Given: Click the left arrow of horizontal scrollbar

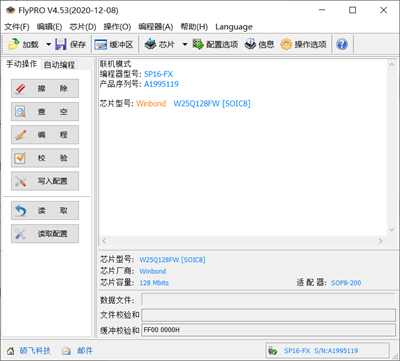Looking at the screenshot, I should point(104,240).
